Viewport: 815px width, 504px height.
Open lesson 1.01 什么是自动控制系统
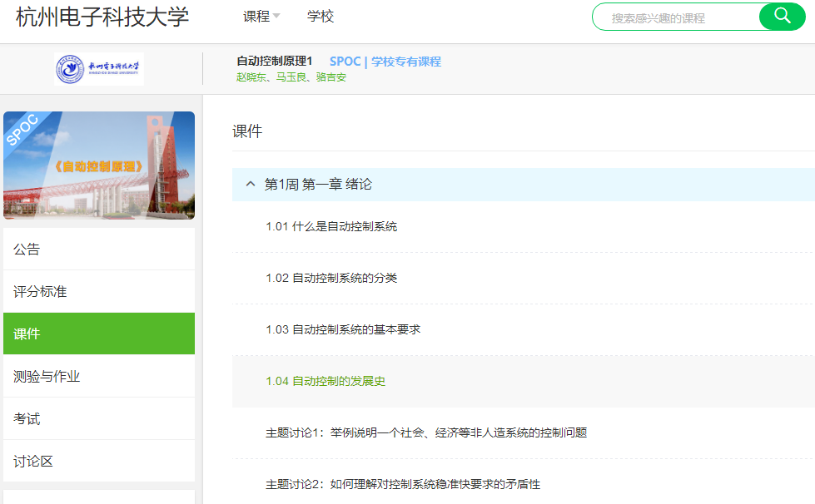[331, 227]
